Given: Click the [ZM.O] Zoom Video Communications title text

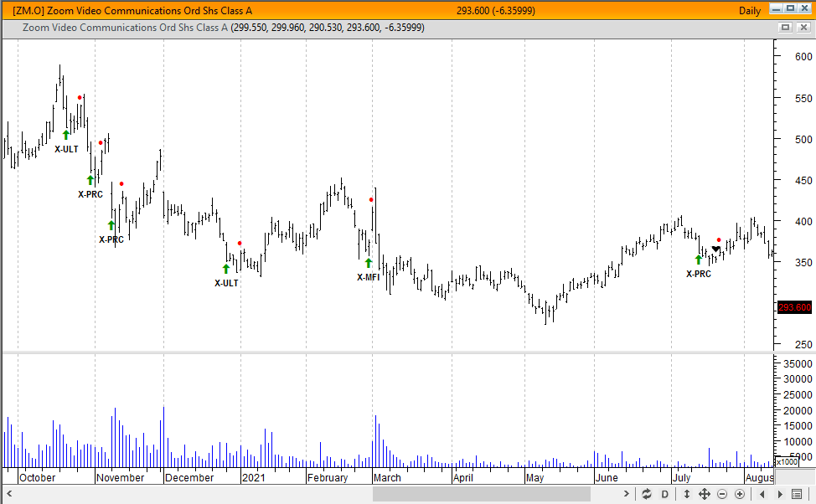Looking at the screenshot, I should (132, 10).
